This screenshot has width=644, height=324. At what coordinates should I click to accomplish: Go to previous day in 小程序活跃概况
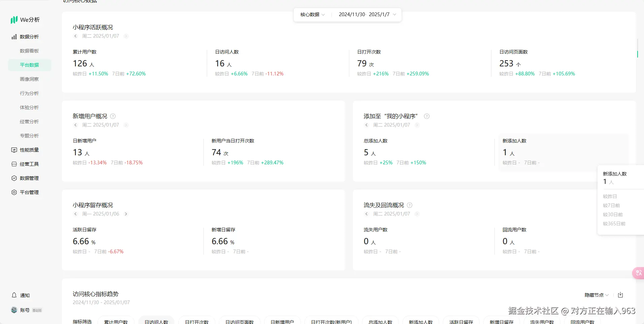[x=75, y=36]
